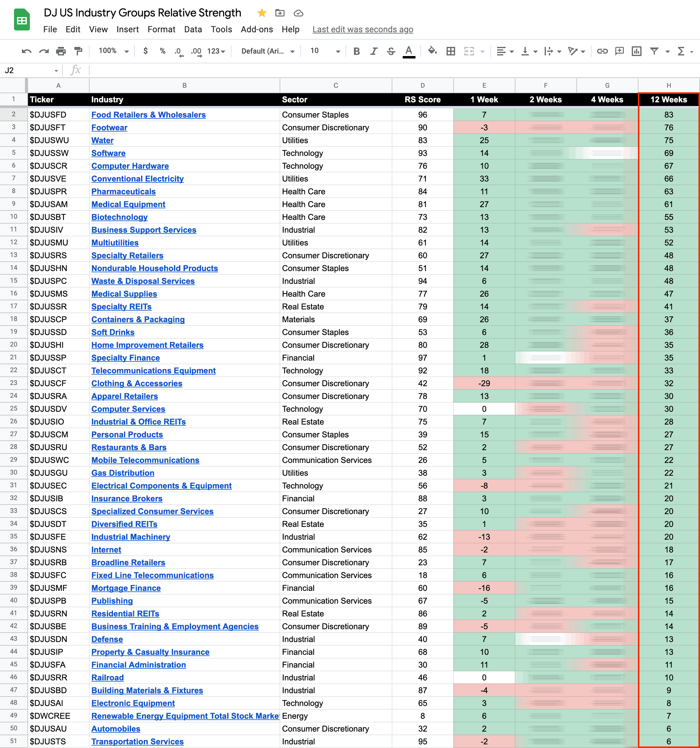700x748 pixels.
Task: Open the Functions sigma icon
Action: click(x=681, y=51)
